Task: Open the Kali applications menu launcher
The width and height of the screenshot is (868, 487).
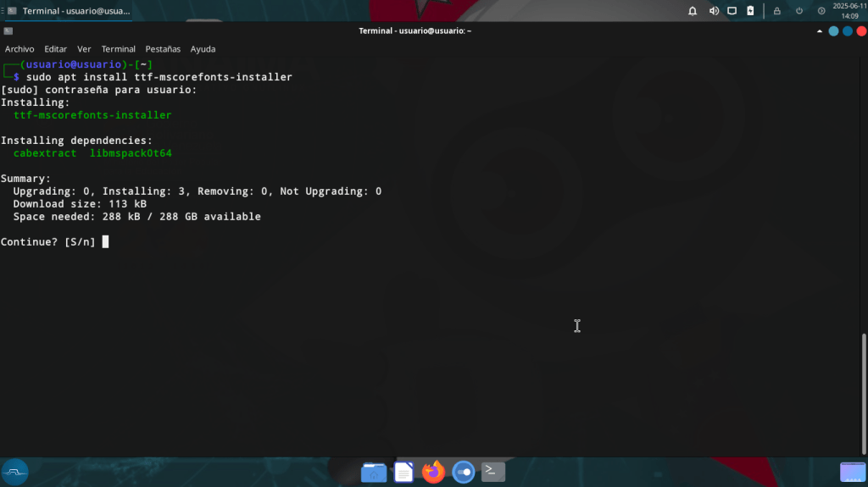Action: point(15,472)
